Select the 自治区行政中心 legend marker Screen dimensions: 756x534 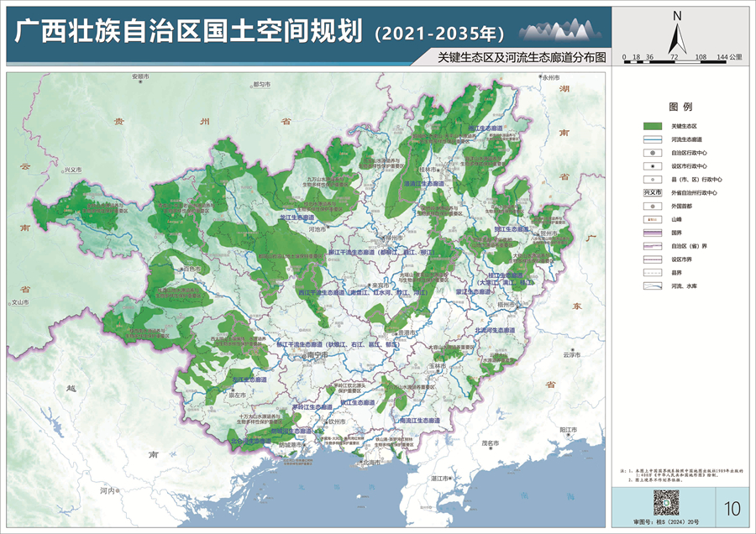point(652,152)
